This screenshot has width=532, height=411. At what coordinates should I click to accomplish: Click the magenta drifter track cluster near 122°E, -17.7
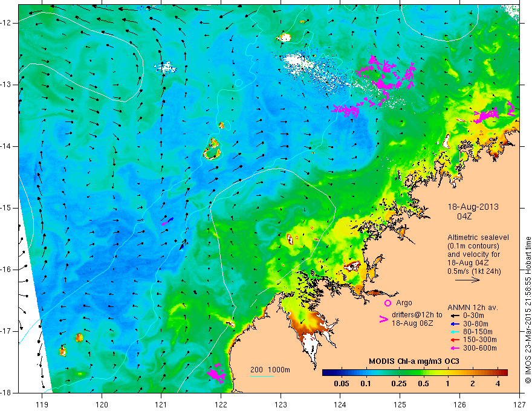(x=216, y=373)
